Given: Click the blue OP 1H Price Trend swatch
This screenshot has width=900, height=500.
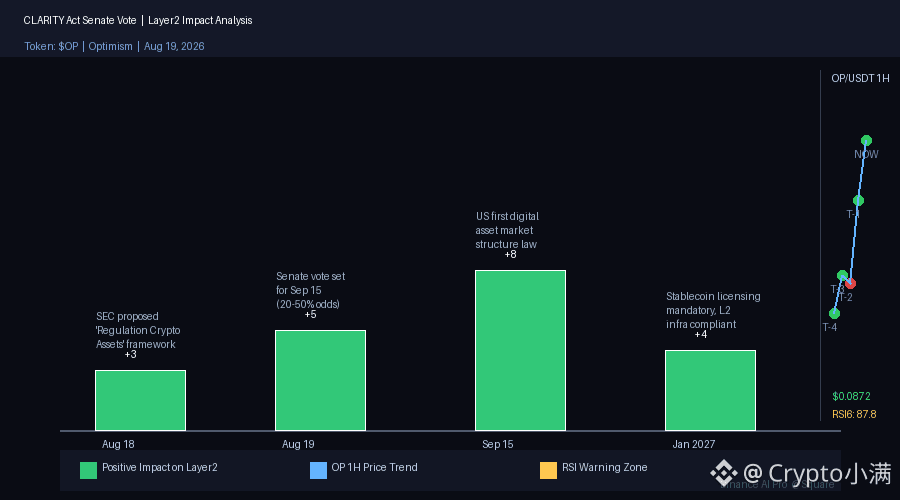Looking at the screenshot, I should pyautogui.click(x=318, y=470).
